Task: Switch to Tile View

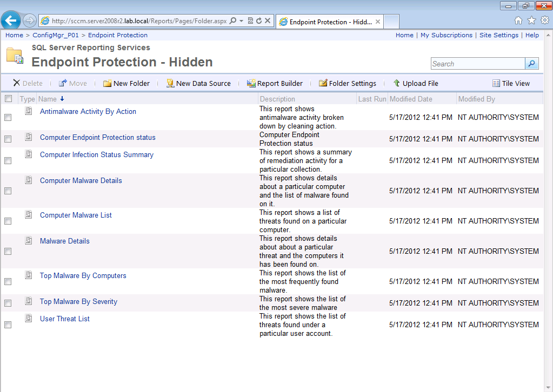Action: (511, 83)
